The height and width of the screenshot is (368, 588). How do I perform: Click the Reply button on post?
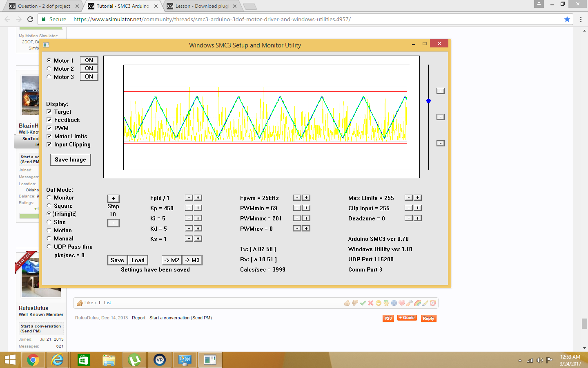[428, 319]
